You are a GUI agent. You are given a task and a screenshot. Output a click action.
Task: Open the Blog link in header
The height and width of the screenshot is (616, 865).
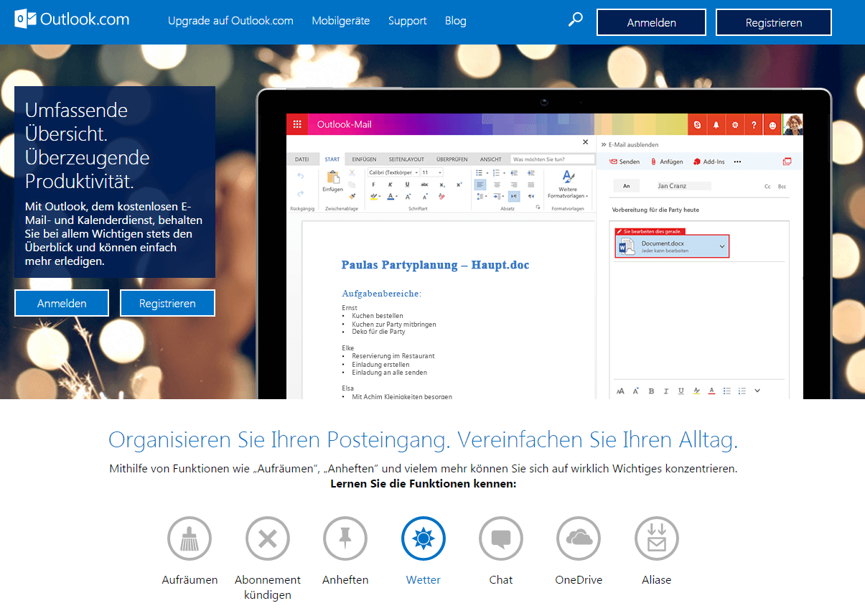tap(455, 21)
